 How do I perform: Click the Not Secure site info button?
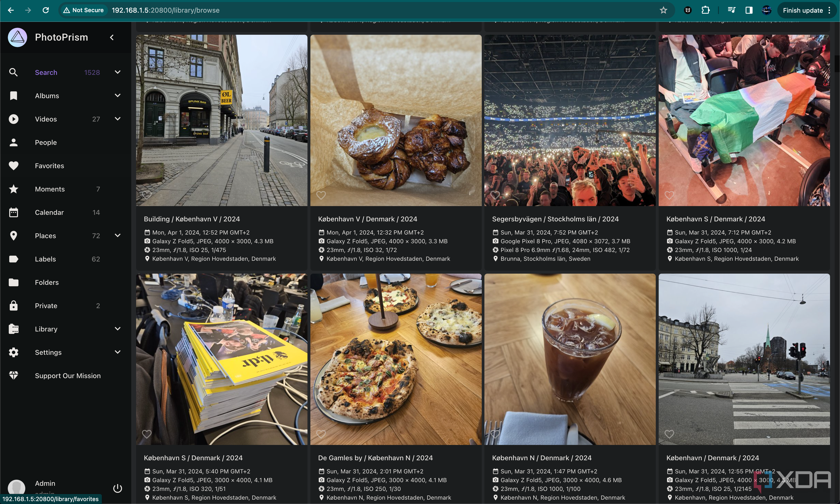pyautogui.click(x=84, y=10)
